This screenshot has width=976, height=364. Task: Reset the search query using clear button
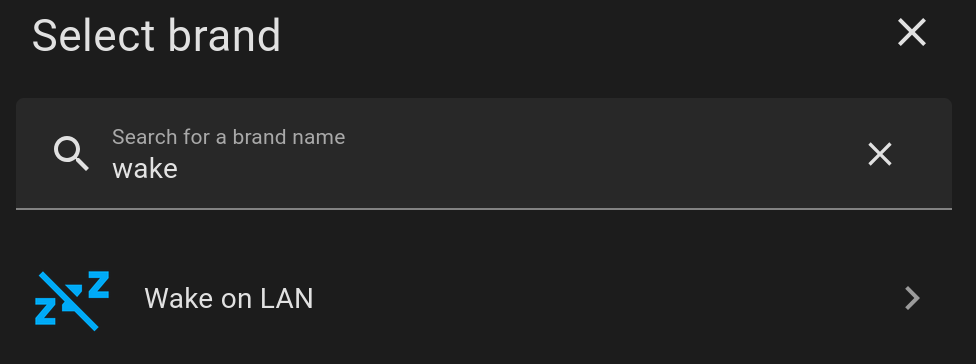(880, 154)
